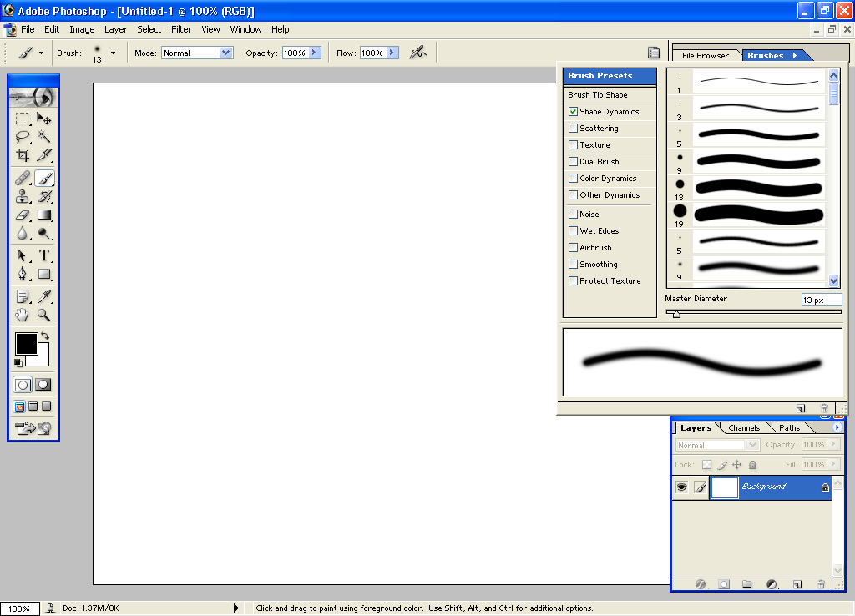Viewport: 855px width, 616px height.
Task: Select the Notes tool
Action: [23, 296]
